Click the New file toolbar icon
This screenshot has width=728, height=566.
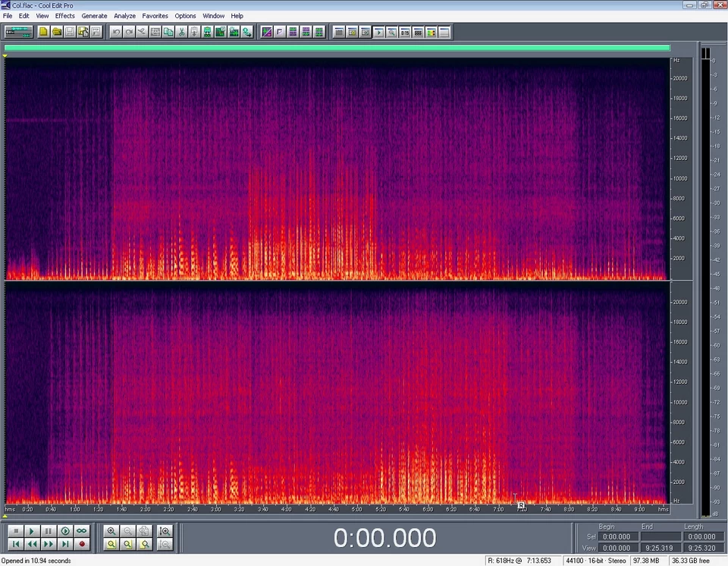click(x=44, y=32)
